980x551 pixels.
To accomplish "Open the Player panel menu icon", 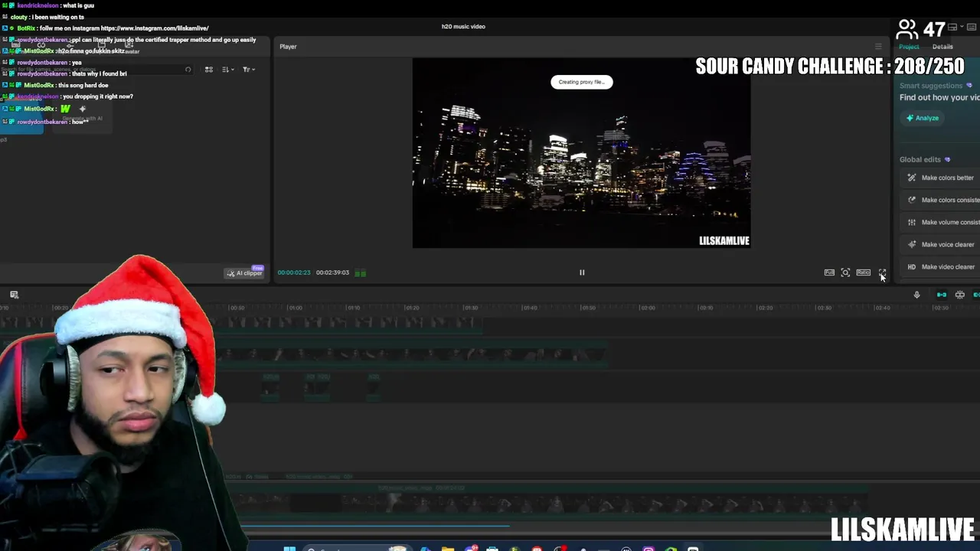I will [878, 47].
